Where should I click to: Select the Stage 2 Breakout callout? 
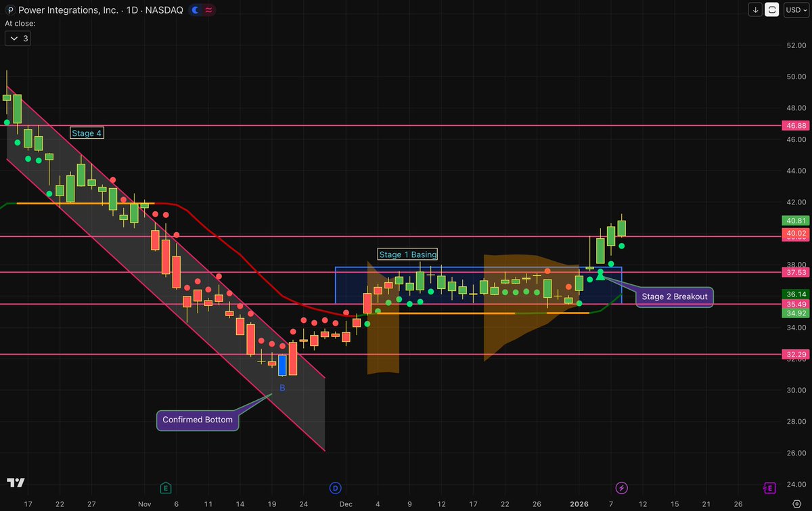pyautogui.click(x=673, y=296)
